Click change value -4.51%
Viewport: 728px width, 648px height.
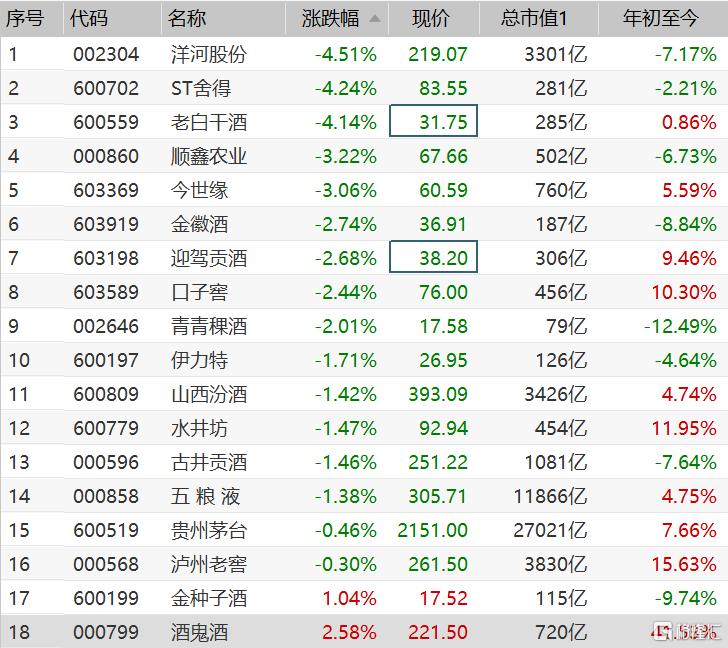click(x=346, y=54)
